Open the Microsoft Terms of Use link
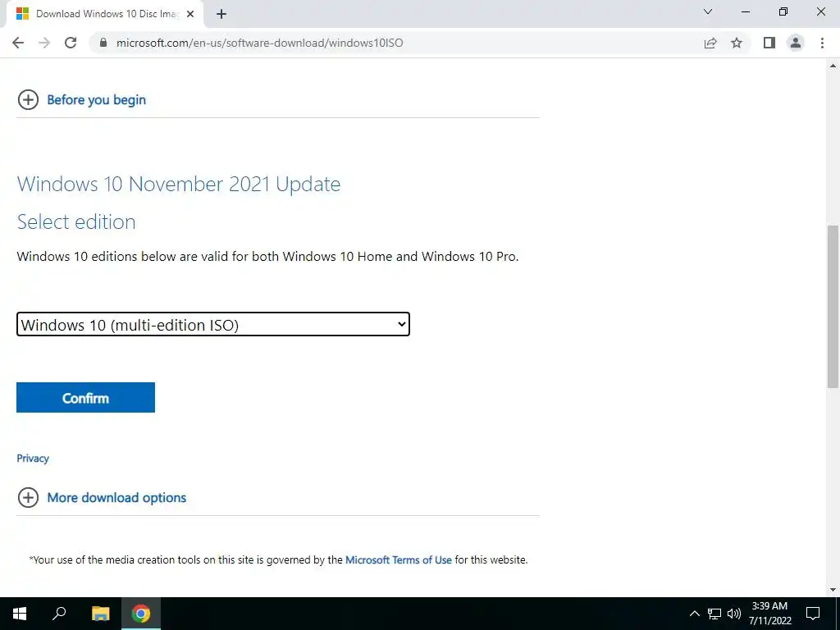The height and width of the screenshot is (630, 840). [399, 559]
